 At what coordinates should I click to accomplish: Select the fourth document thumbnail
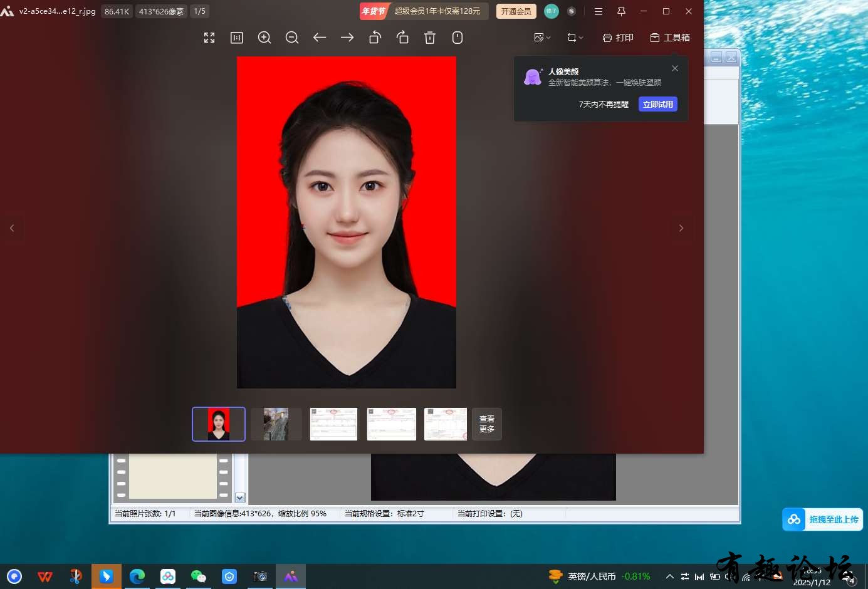click(x=391, y=424)
